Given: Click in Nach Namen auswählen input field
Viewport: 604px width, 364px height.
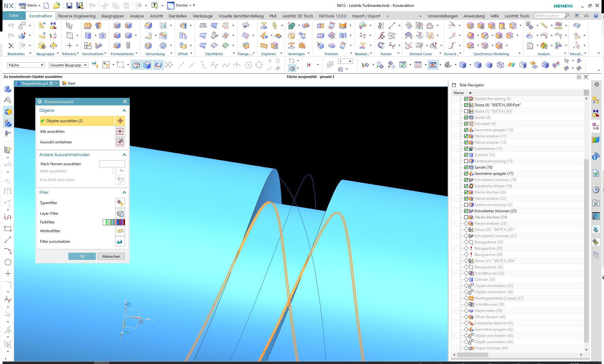Looking at the screenshot, I should (112, 164).
